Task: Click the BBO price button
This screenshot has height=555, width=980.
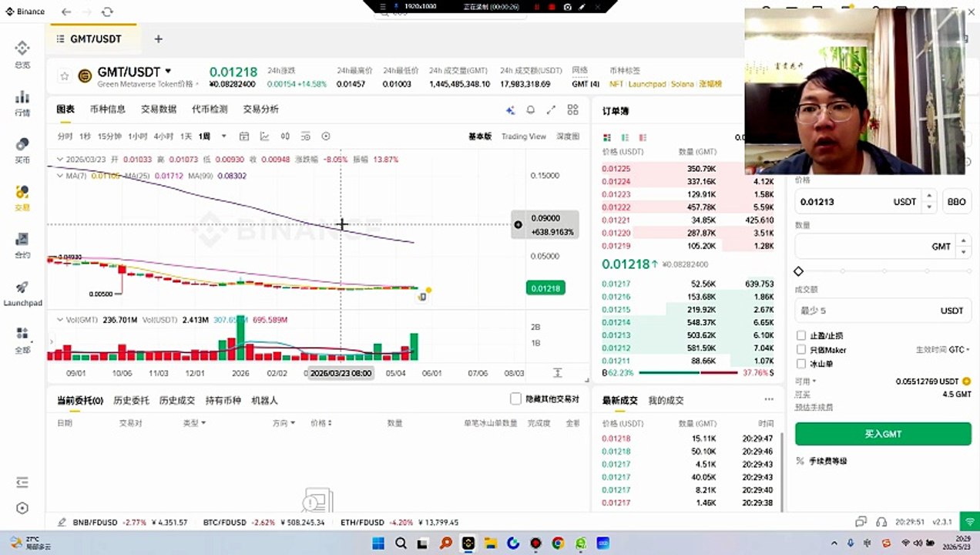Action: [956, 202]
